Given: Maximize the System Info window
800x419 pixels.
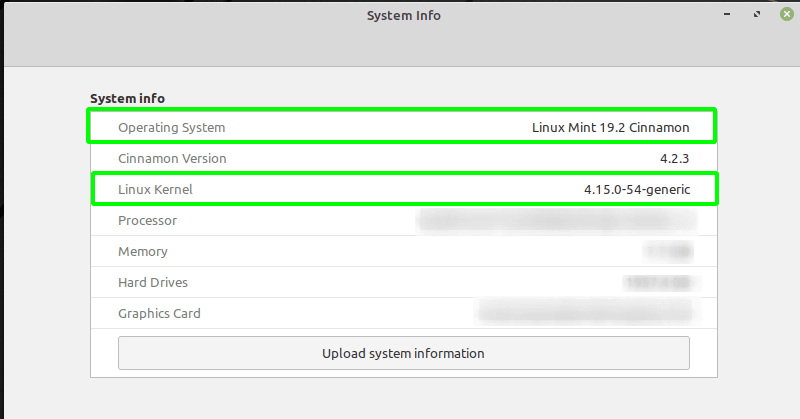Looking at the screenshot, I should click(757, 15).
